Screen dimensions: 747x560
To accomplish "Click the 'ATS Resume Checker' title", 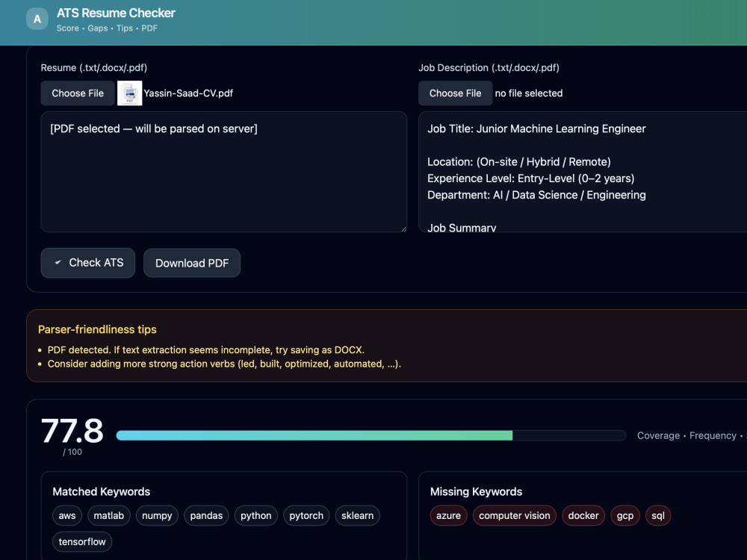I will pos(116,13).
